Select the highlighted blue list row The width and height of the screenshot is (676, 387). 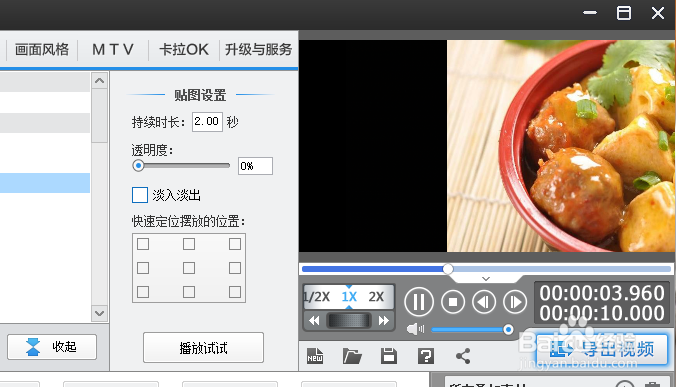pos(45,183)
